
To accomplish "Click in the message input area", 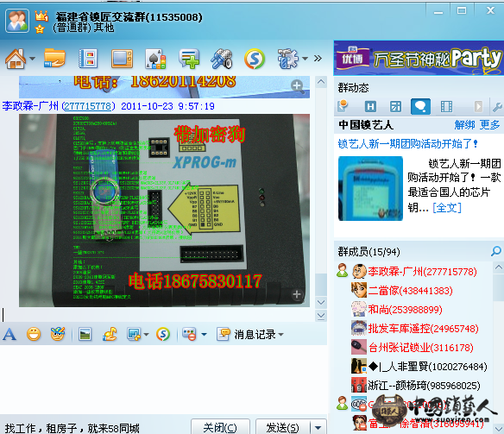I will click(x=163, y=379).
